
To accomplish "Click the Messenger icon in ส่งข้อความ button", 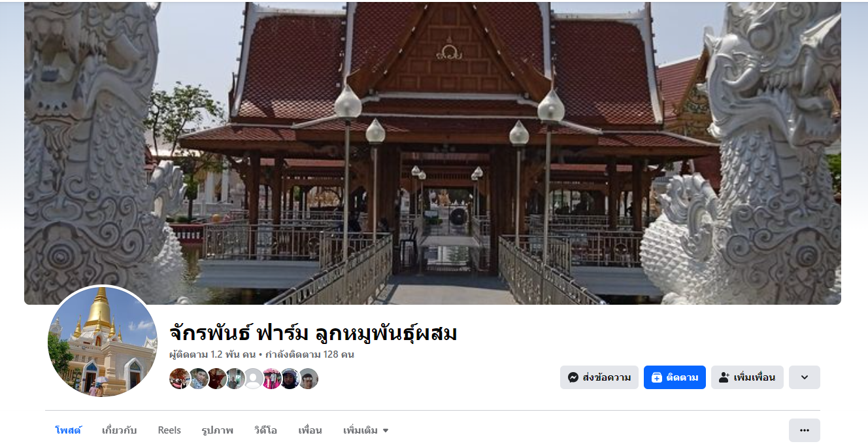I will point(573,377).
